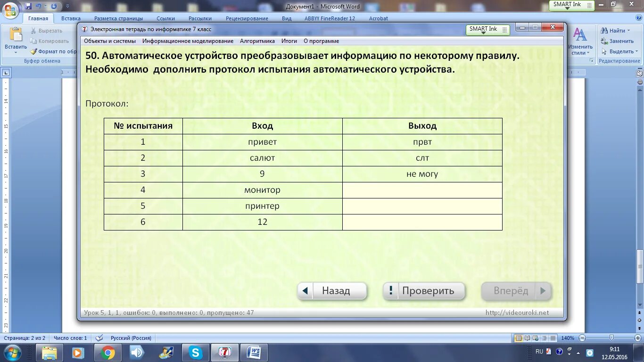Image resolution: width=644 pixels, height=362 pixels.
Task: Switch to Full Screen Reading view
Action: coord(528,338)
